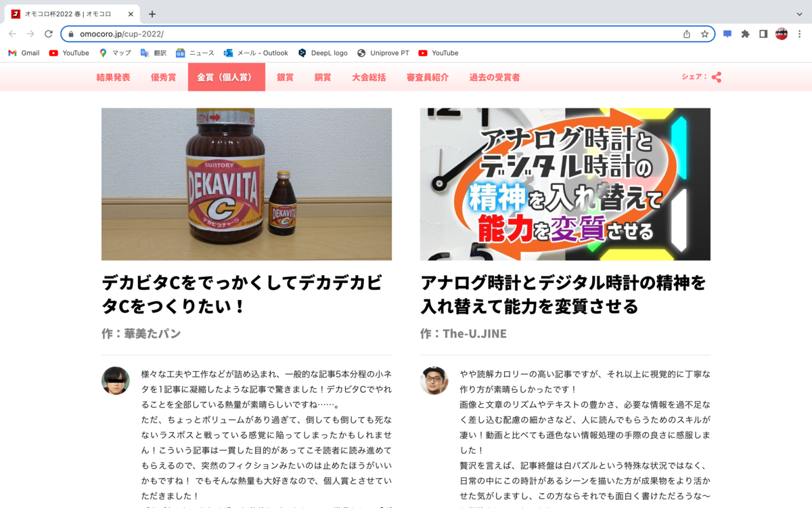This screenshot has height=508, width=812.
Task: Open the blue chat extension icon
Action: pyautogui.click(x=727, y=34)
